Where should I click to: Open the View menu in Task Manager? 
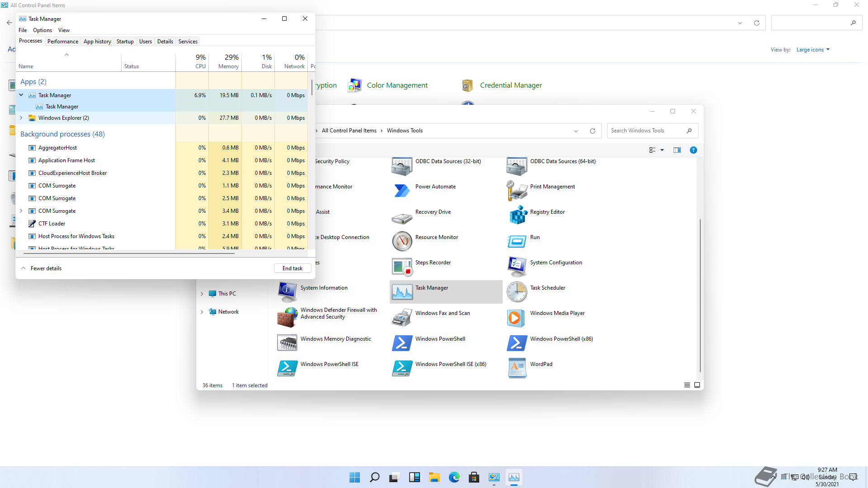pyautogui.click(x=64, y=30)
